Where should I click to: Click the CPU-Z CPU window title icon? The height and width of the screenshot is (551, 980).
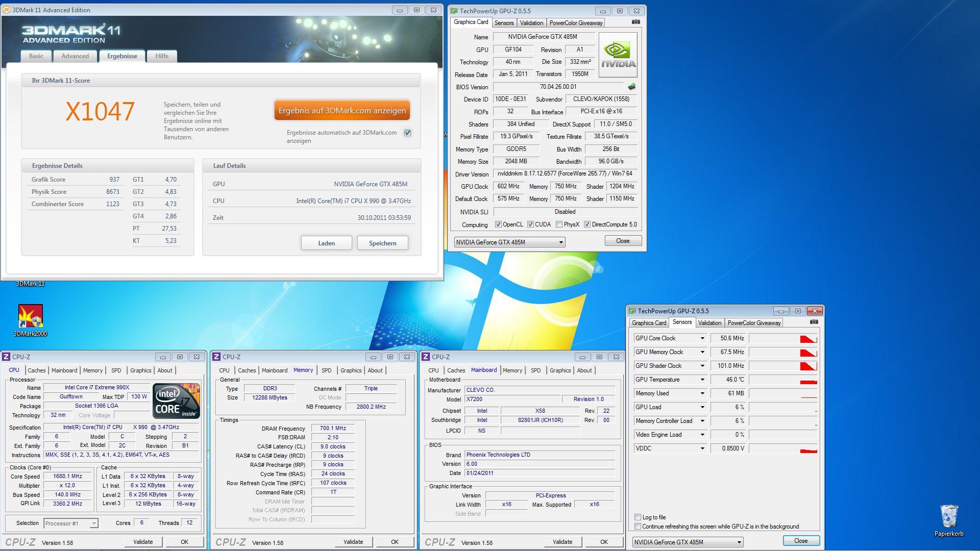(x=6, y=357)
